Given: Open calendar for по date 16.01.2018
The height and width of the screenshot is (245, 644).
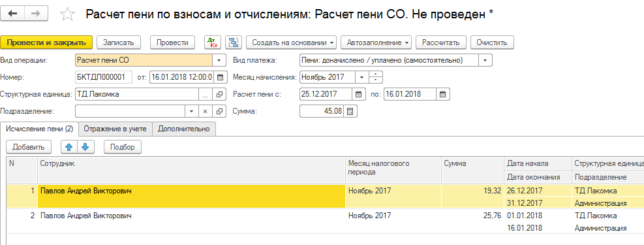Looking at the screenshot, I should click(443, 94).
